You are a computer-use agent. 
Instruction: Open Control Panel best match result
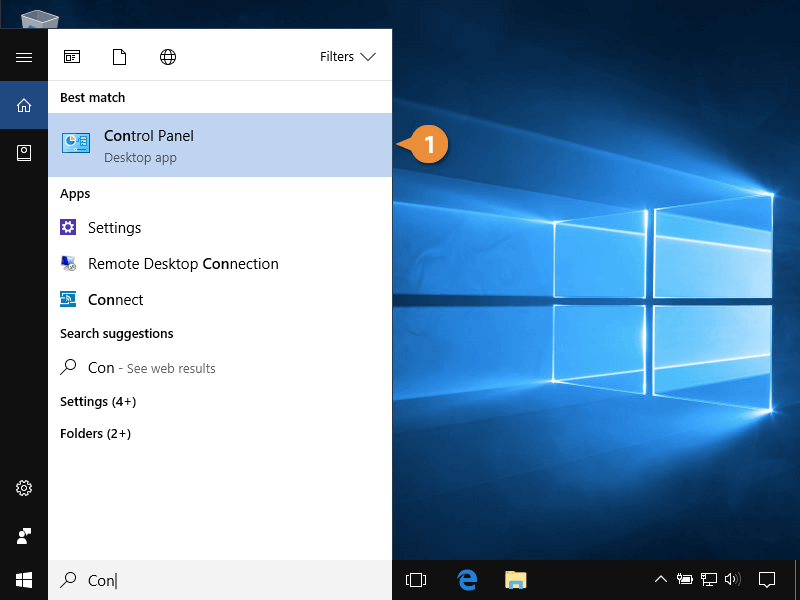[x=220, y=145]
